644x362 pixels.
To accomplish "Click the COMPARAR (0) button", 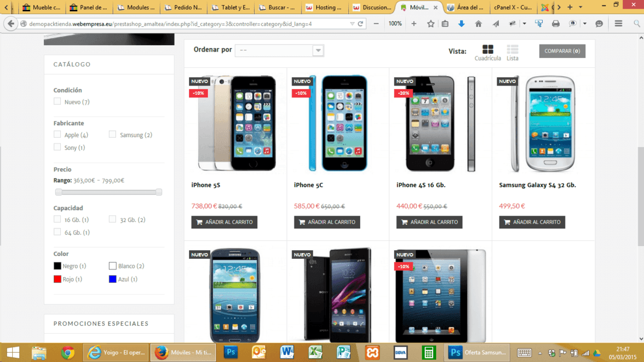I will pyautogui.click(x=562, y=51).
